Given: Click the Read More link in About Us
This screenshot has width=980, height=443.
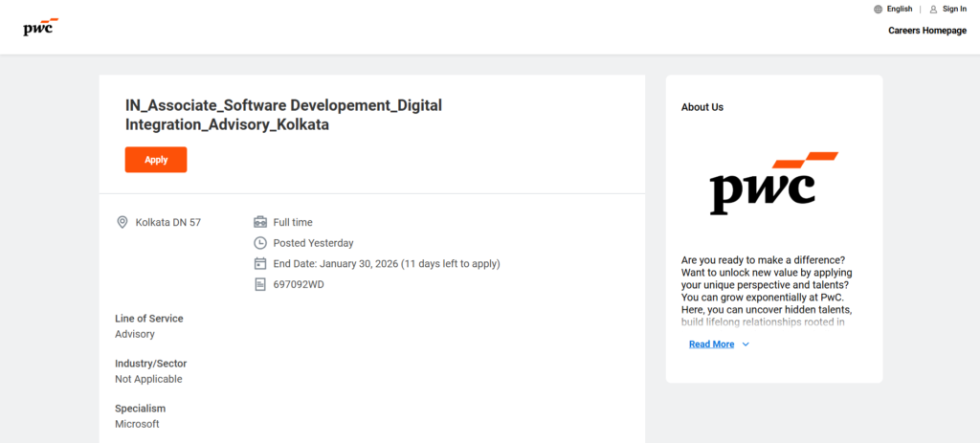Looking at the screenshot, I should click(711, 344).
